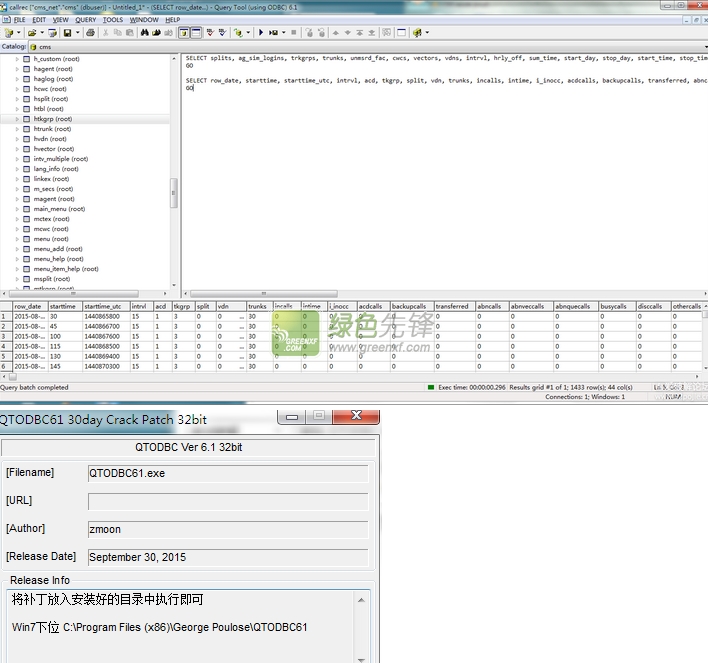Click the database connect icon
The image size is (708, 663).
(238, 33)
